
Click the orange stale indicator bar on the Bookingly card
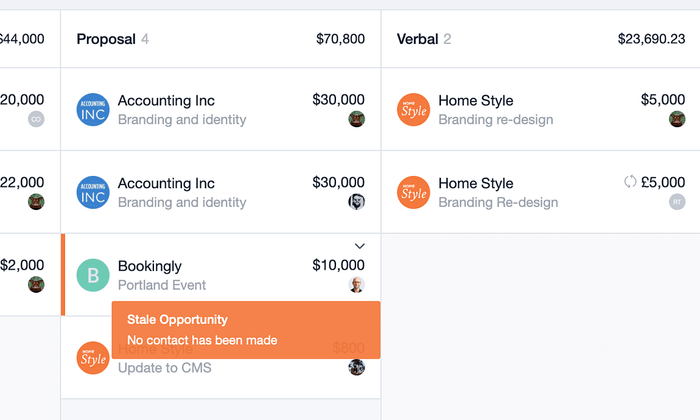pyautogui.click(x=63, y=274)
